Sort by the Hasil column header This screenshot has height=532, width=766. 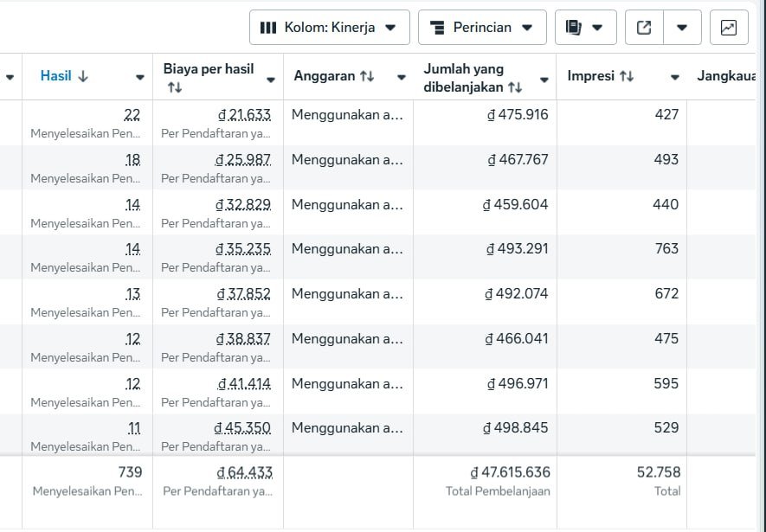[64, 76]
